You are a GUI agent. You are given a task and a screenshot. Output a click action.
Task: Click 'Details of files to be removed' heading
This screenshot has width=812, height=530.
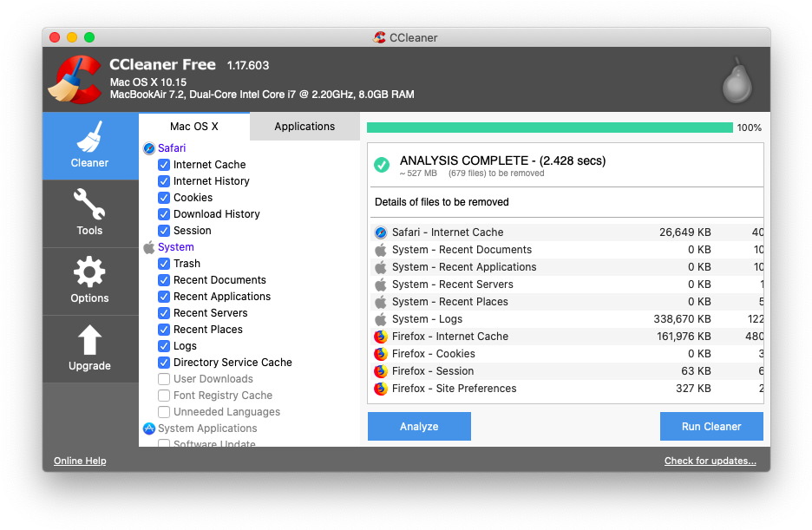[x=442, y=202]
